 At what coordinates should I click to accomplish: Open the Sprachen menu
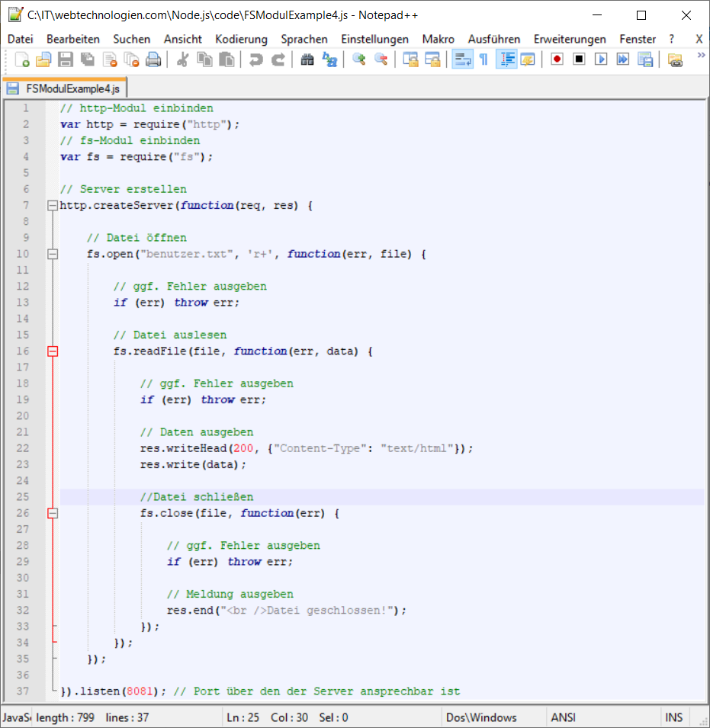tap(304, 39)
